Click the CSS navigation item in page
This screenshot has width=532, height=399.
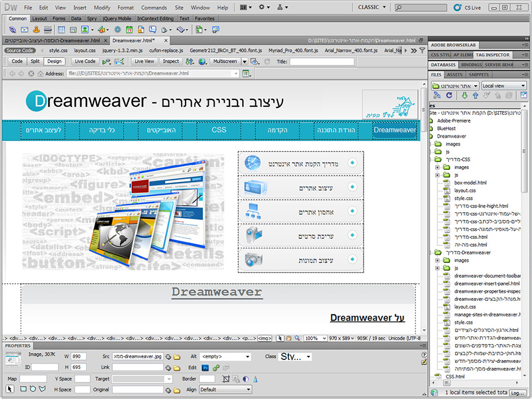pos(219,130)
